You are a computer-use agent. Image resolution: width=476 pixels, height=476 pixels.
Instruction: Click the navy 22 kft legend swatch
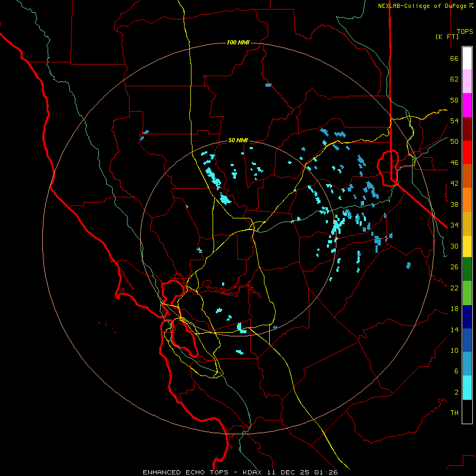[467, 317]
